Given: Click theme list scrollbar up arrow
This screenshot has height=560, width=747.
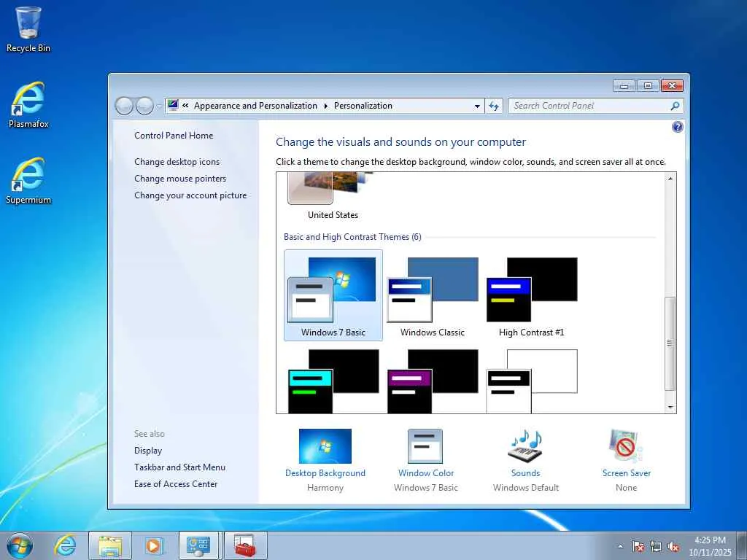Looking at the screenshot, I should coord(670,179).
